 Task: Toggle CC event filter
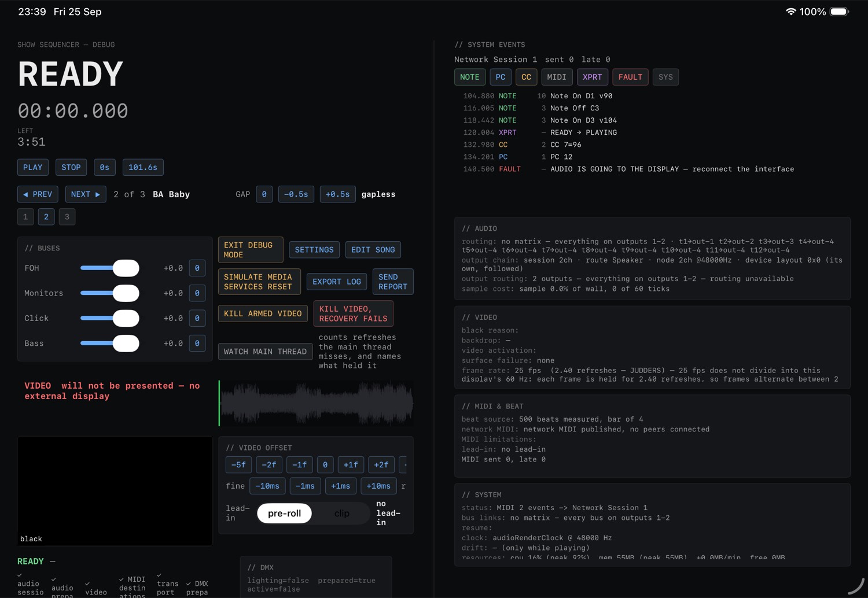click(526, 77)
